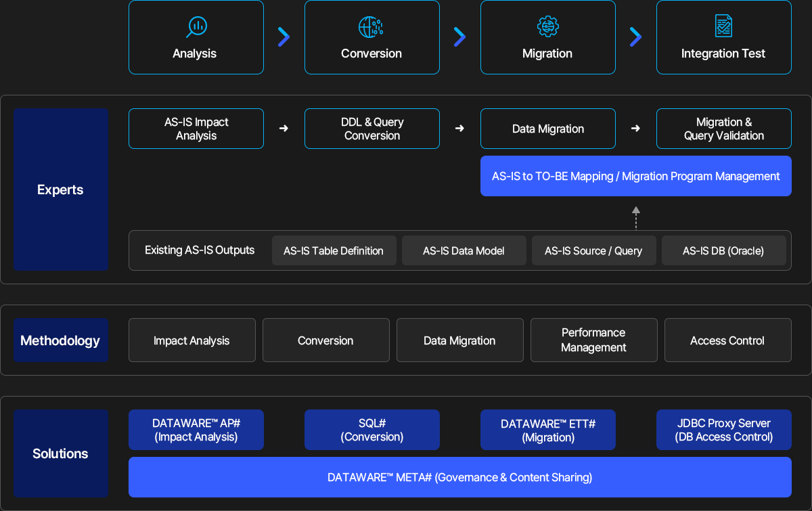Select the Methodology section label

(61, 340)
